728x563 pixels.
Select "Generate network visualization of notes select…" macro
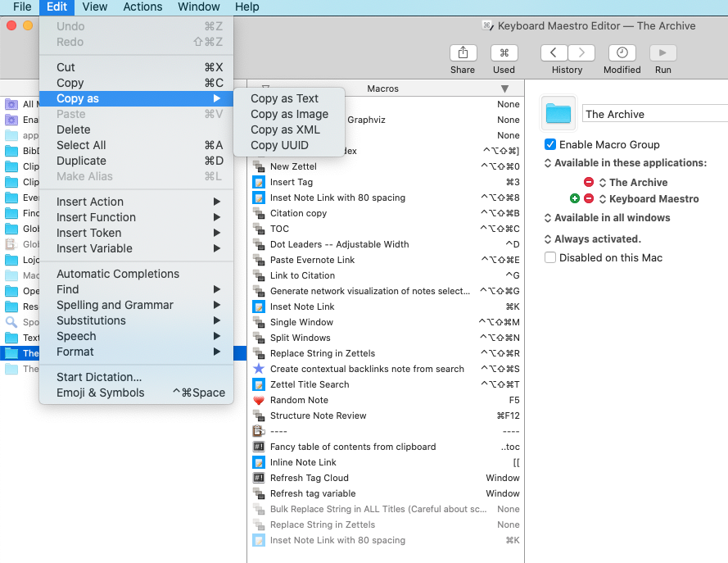point(386,291)
